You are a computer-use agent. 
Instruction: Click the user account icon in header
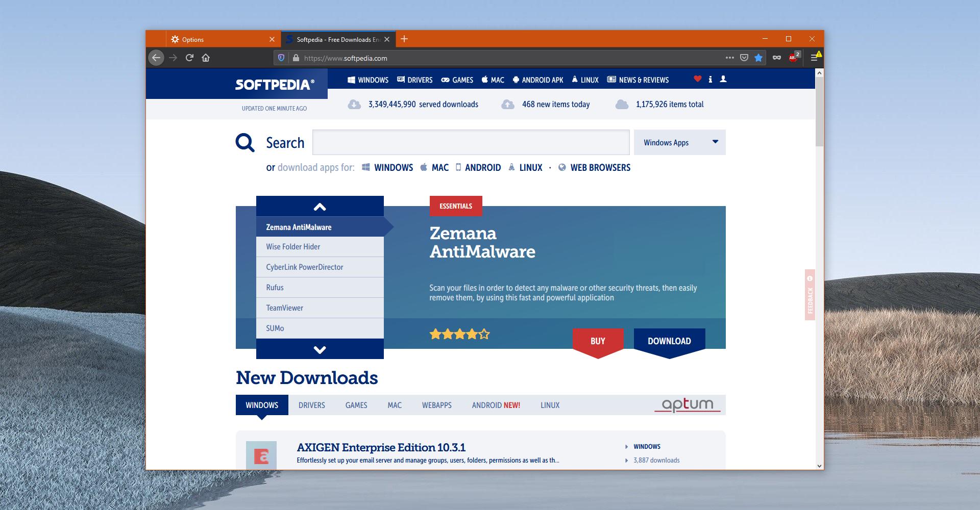tap(723, 79)
